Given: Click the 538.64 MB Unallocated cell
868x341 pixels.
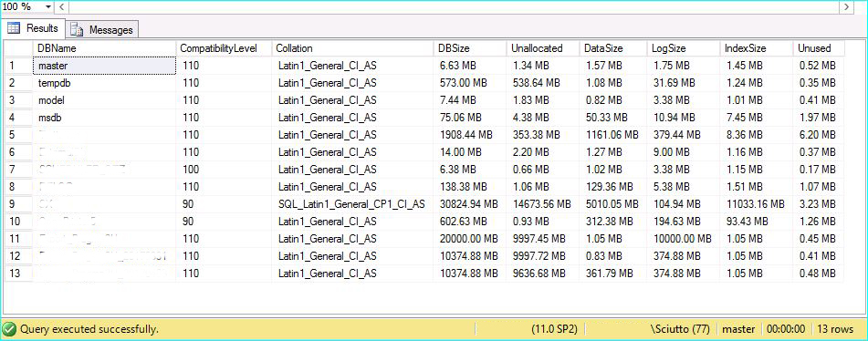Looking at the screenshot, I should (x=542, y=83).
